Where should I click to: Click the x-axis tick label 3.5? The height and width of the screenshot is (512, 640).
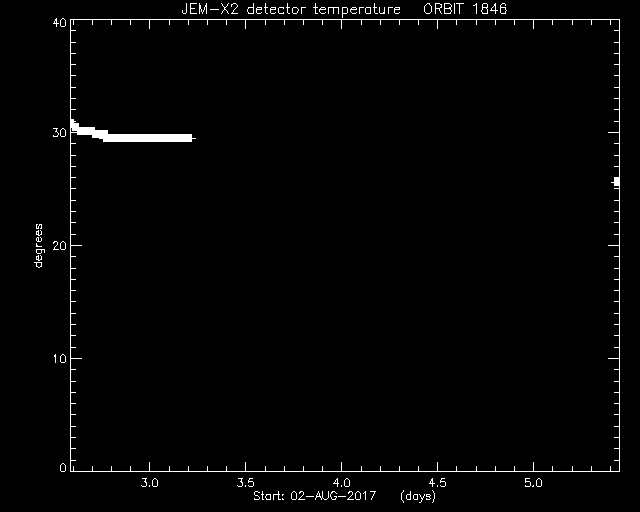tap(245, 483)
